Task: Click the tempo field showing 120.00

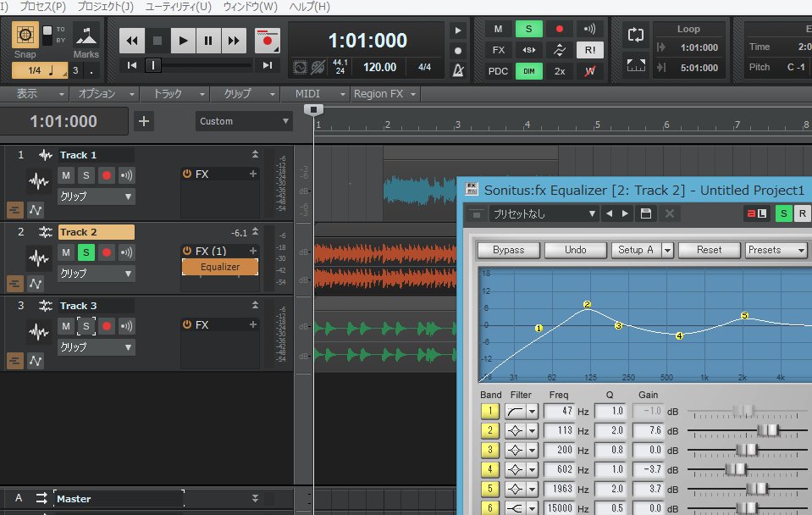Action: point(379,68)
